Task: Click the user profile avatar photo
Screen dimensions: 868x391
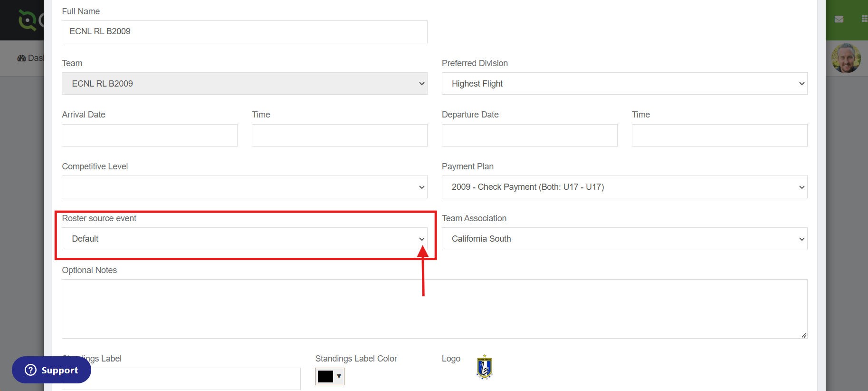Action: click(846, 59)
